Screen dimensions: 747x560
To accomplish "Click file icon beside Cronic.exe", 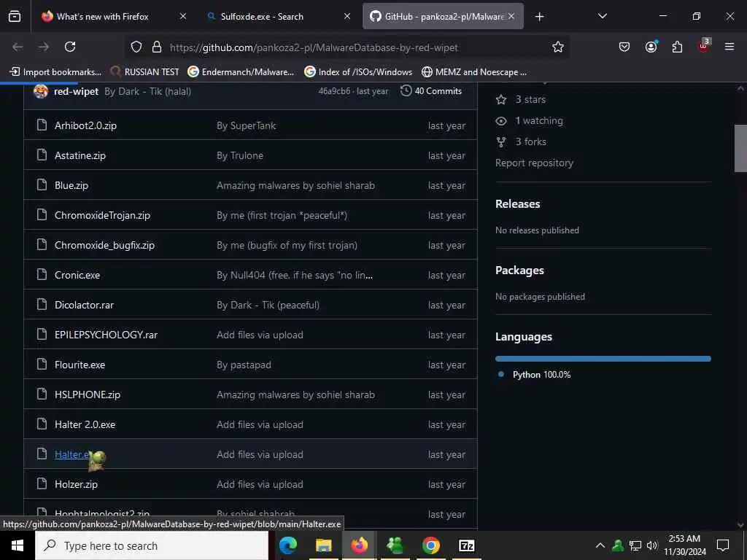I will [x=42, y=275].
